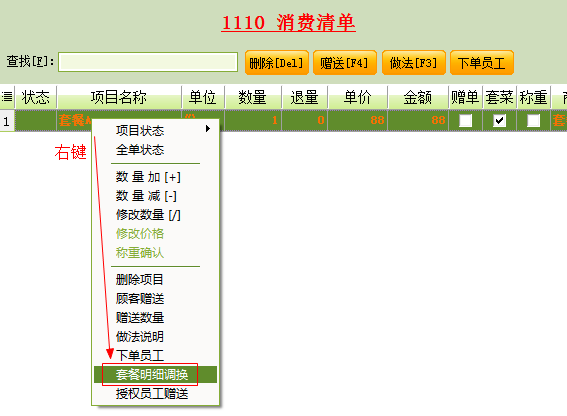Viewport: 567px width, 416px height.
Task: Uncheck the 套菜 checkbox in row 1
Action: coord(499,120)
